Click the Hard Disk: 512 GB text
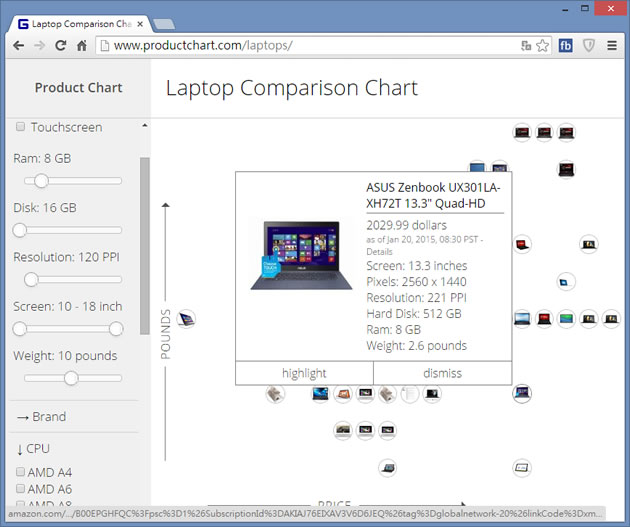630x527 pixels. tap(414, 314)
